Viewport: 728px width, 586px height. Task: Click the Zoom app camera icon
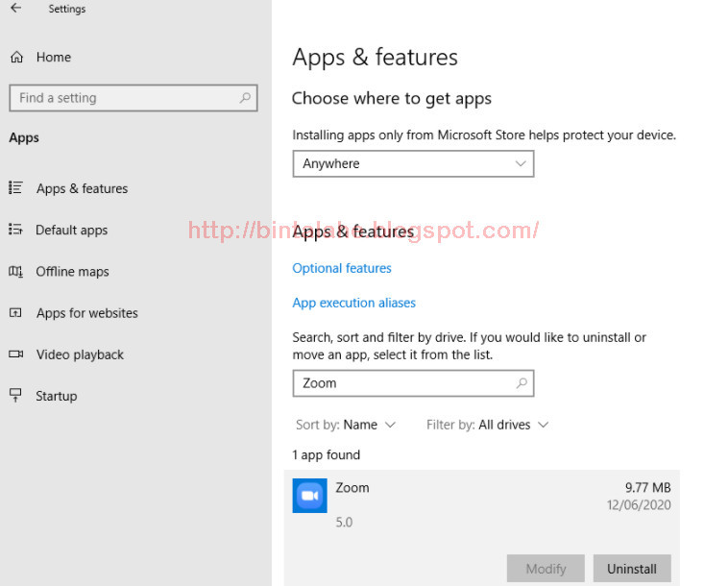[x=309, y=496]
